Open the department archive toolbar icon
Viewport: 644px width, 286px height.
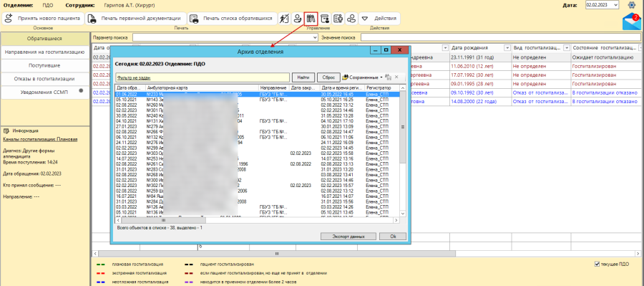tap(311, 19)
